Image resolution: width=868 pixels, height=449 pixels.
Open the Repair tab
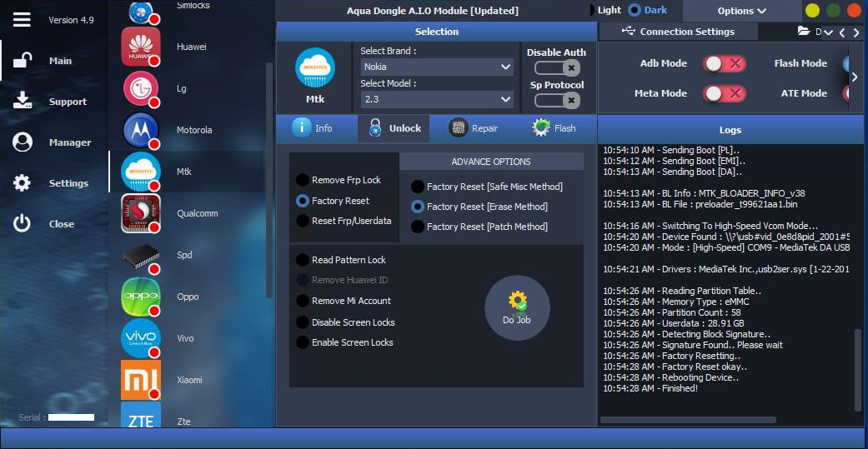point(474,128)
